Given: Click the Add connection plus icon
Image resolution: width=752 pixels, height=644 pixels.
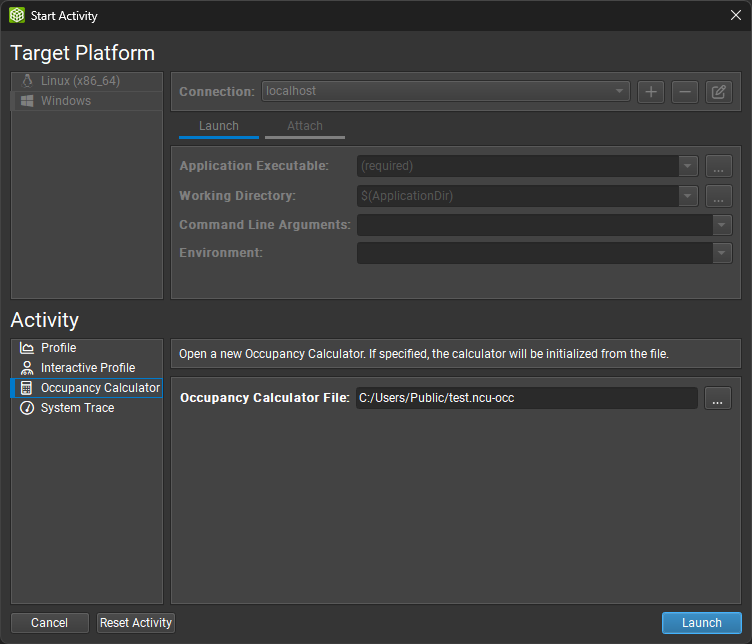Looking at the screenshot, I should click(x=651, y=92).
